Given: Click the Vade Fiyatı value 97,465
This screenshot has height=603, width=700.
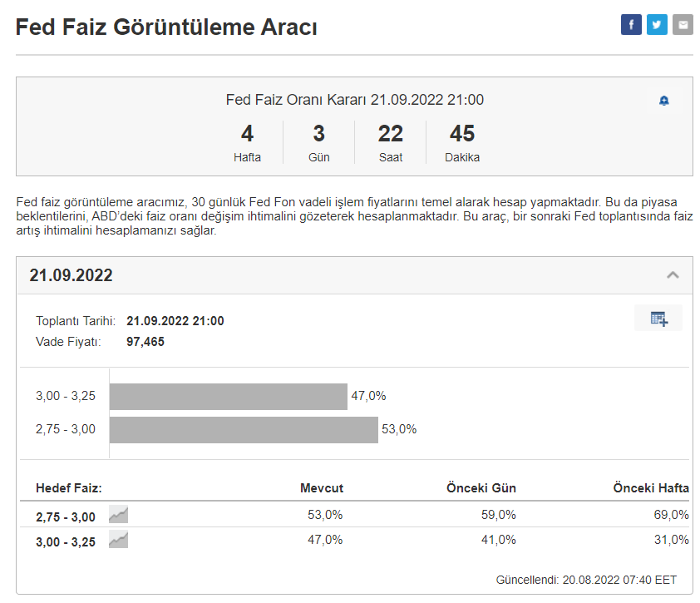Looking at the screenshot, I should [145, 341].
